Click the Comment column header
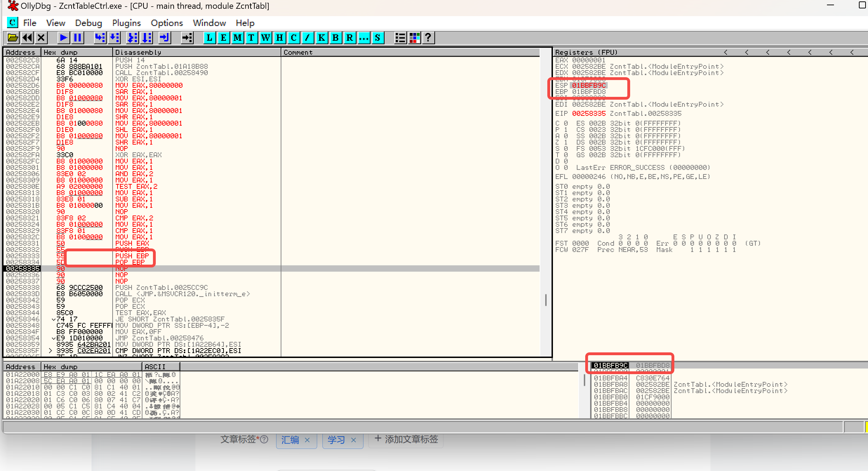The image size is (868, 471). 298,52
